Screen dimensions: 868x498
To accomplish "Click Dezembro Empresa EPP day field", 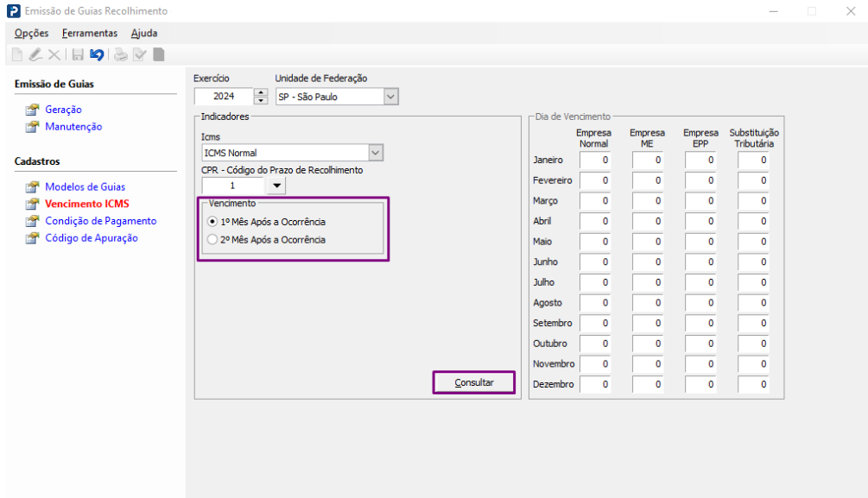I will click(x=700, y=385).
